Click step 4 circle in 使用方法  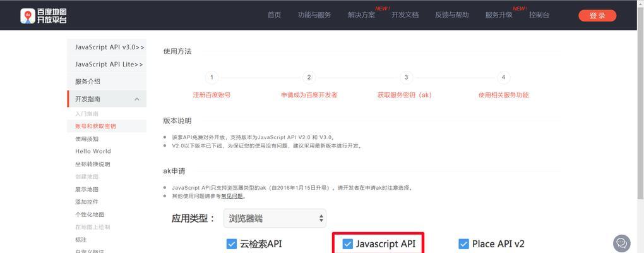(504, 77)
